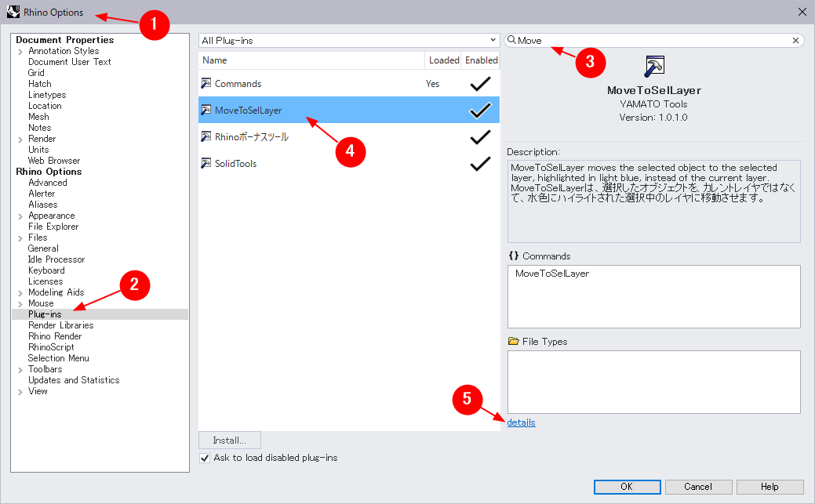Screen dimensions: 815x504
Task: Open the Advanced settings page
Action: 47,183
